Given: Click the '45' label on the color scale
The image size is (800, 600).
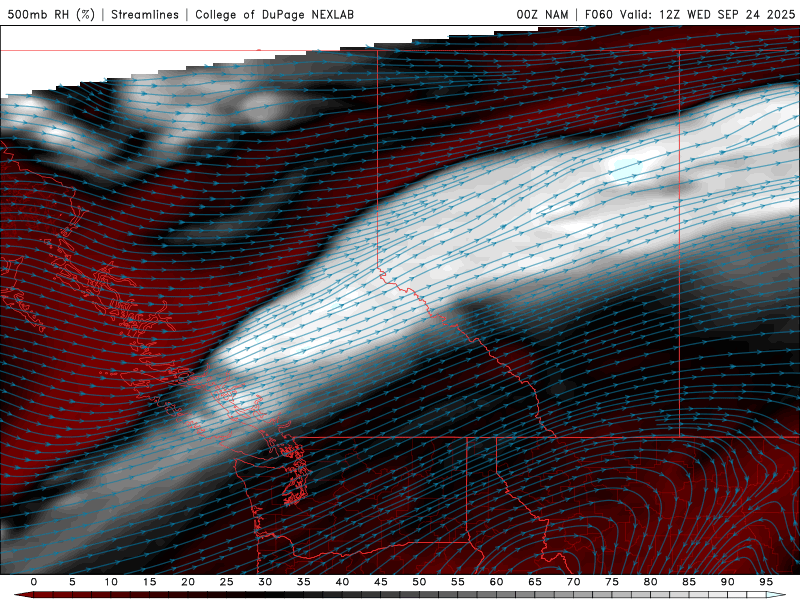Looking at the screenshot, I should click(x=381, y=582).
